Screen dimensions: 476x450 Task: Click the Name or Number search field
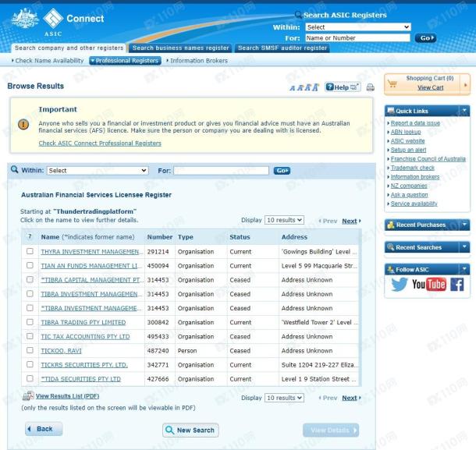click(357, 37)
